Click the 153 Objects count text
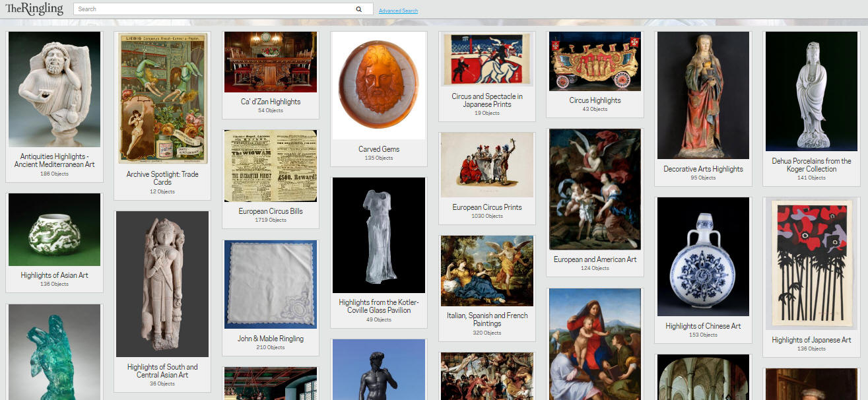The image size is (868, 400). pyautogui.click(x=704, y=335)
